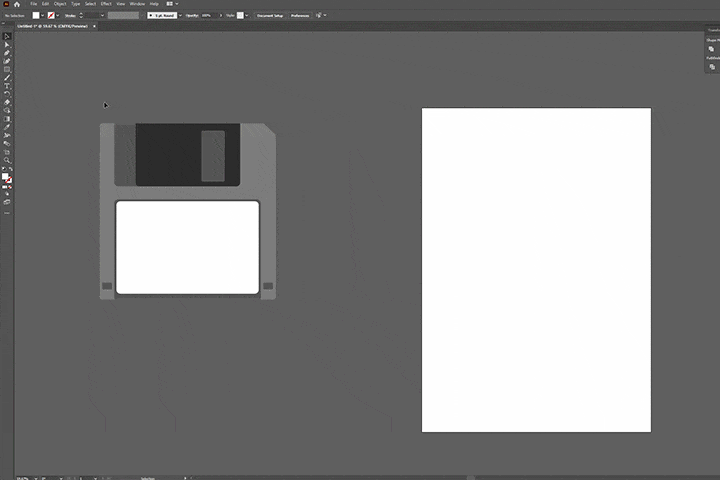This screenshot has height=480, width=720.
Task: Click the fill color swatch in control bar
Action: pos(36,16)
